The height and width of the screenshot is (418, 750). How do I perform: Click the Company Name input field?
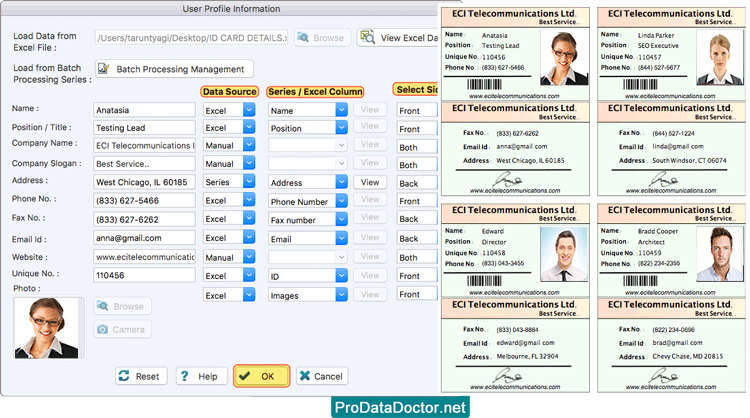(x=144, y=145)
